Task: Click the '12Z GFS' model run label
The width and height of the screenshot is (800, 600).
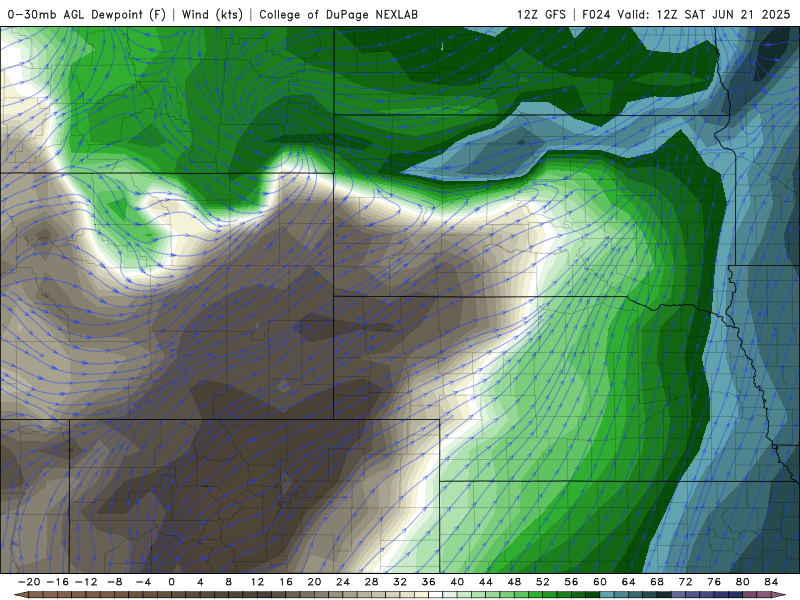Action: coord(541,14)
